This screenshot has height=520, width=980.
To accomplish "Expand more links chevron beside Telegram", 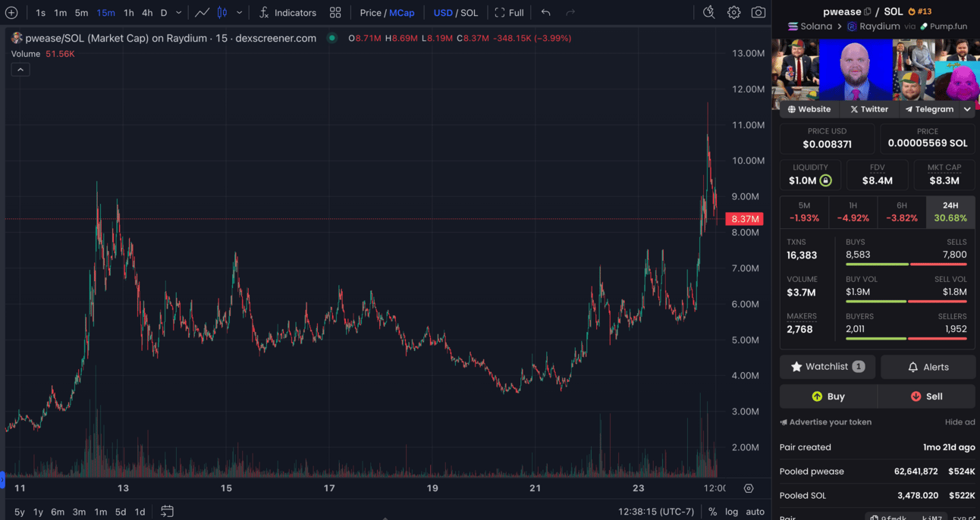I will click(967, 109).
